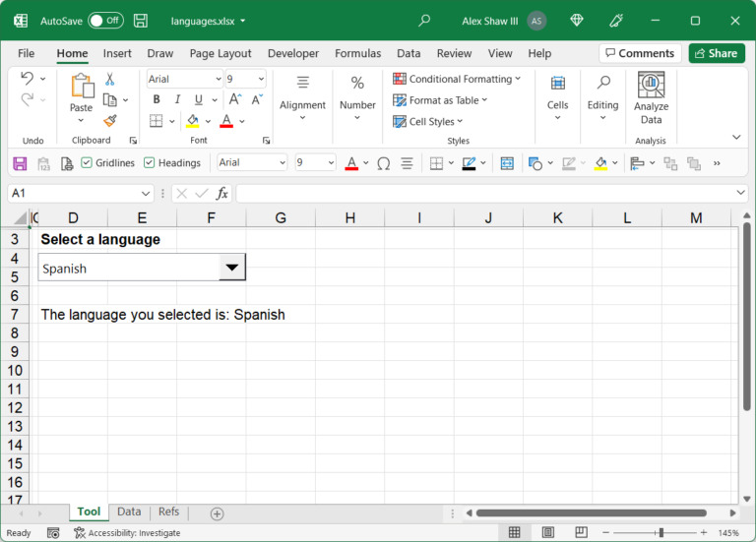The height and width of the screenshot is (542, 756).
Task: Select the Format Painter brush
Action: 110,120
